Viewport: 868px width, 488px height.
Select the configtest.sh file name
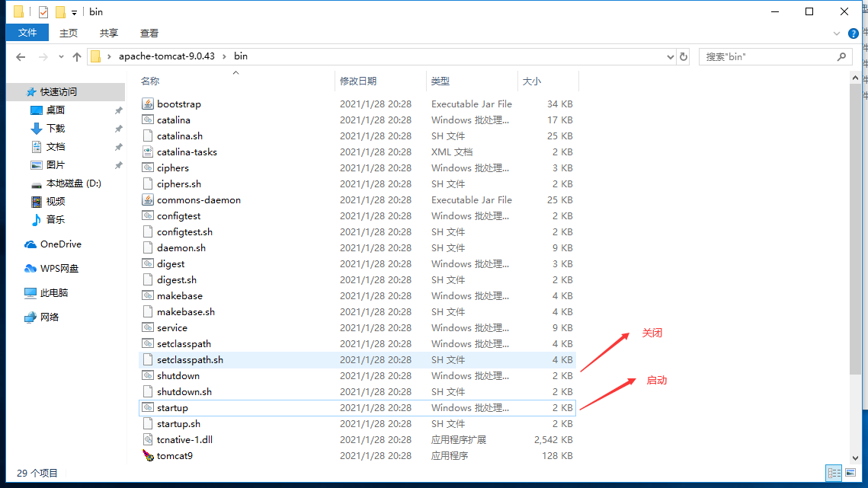click(x=185, y=232)
